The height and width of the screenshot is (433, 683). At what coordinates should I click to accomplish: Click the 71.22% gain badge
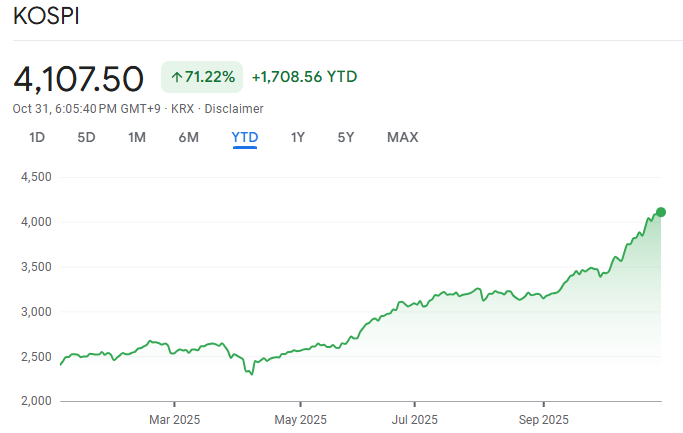pos(202,77)
